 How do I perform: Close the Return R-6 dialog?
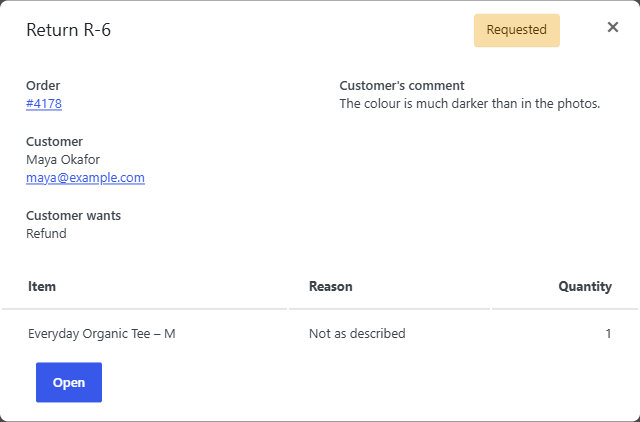[613, 27]
